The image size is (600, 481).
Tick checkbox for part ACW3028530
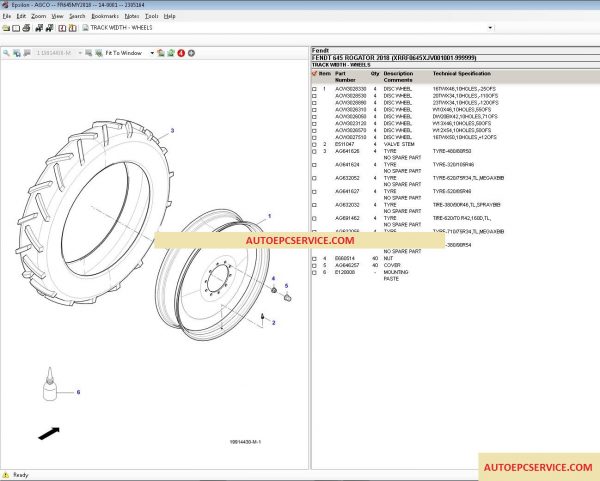click(315, 96)
